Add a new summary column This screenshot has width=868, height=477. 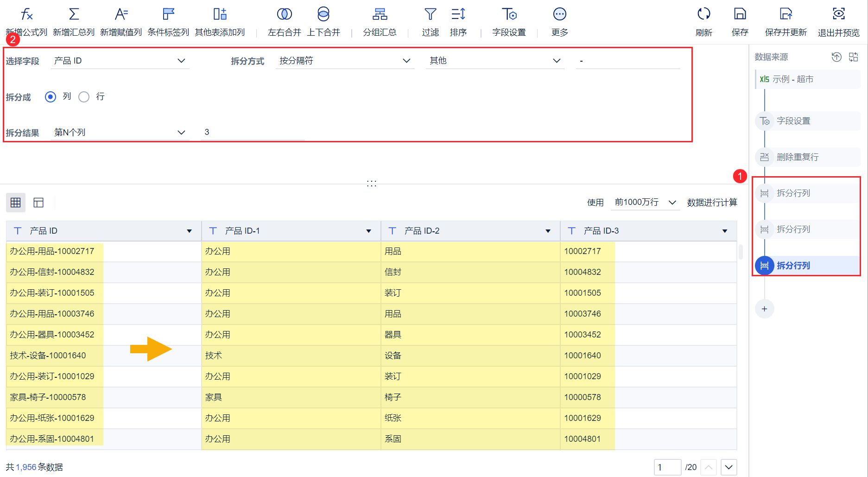point(74,21)
